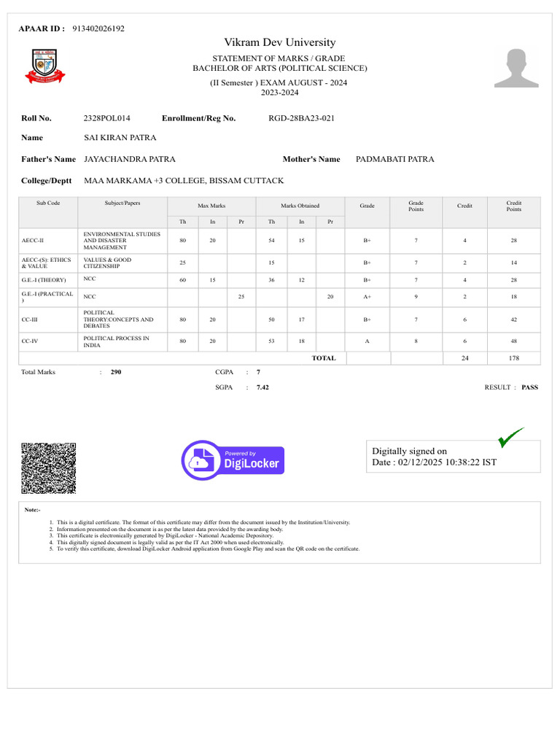Click the QR code on the certificate
This screenshot has height=747, width=560.
point(49,468)
